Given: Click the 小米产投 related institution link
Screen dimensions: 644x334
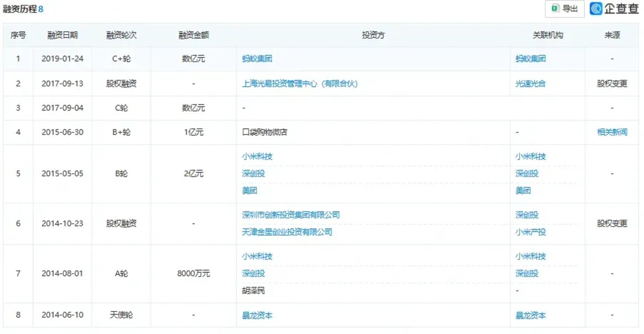Looking at the screenshot, I should [531, 232].
